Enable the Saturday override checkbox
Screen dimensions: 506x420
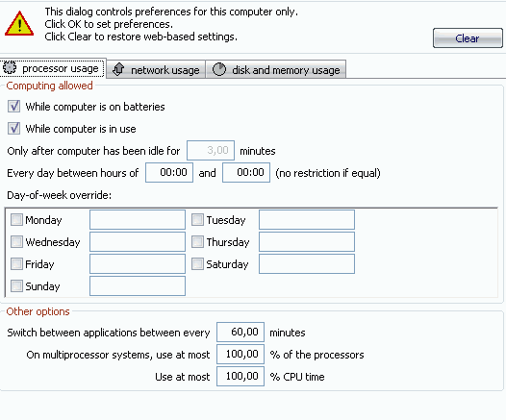click(x=197, y=264)
